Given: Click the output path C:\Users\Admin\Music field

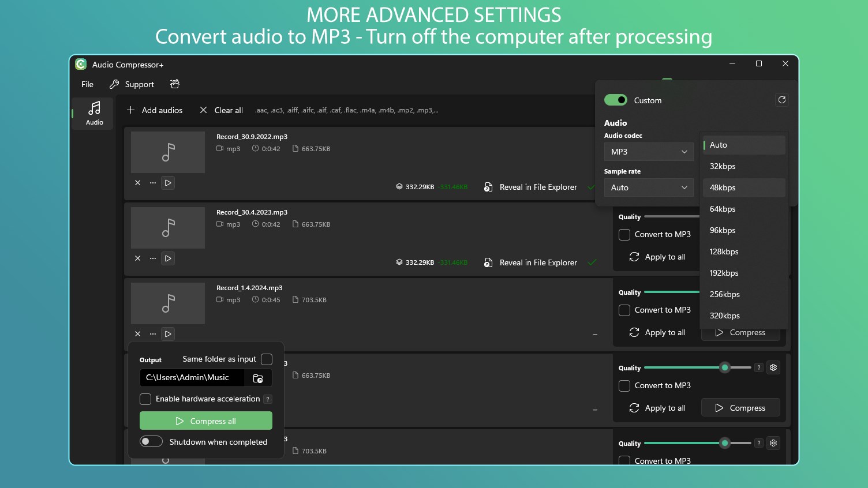Looking at the screenshot, I should click(192, 378).
